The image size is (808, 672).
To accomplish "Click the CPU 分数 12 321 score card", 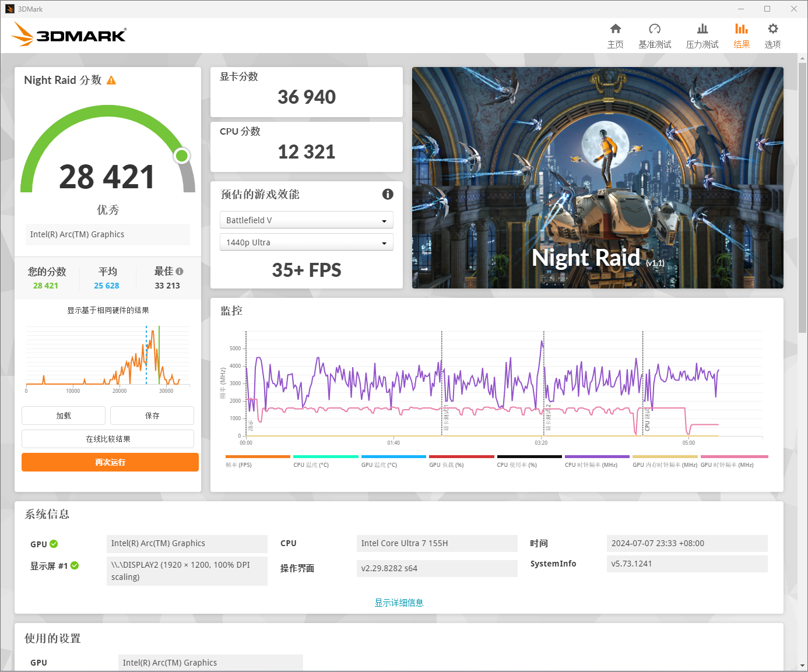I will pyautogui.click(x=307, y=147).
